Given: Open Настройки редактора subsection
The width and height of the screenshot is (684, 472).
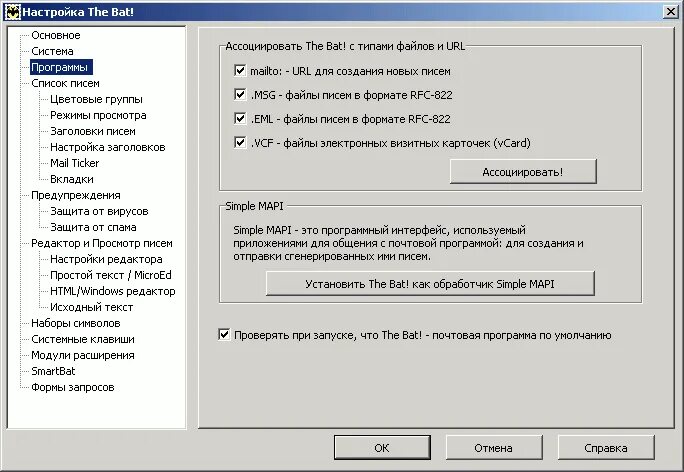Looking at the screenshot, I should coord(106,260).
